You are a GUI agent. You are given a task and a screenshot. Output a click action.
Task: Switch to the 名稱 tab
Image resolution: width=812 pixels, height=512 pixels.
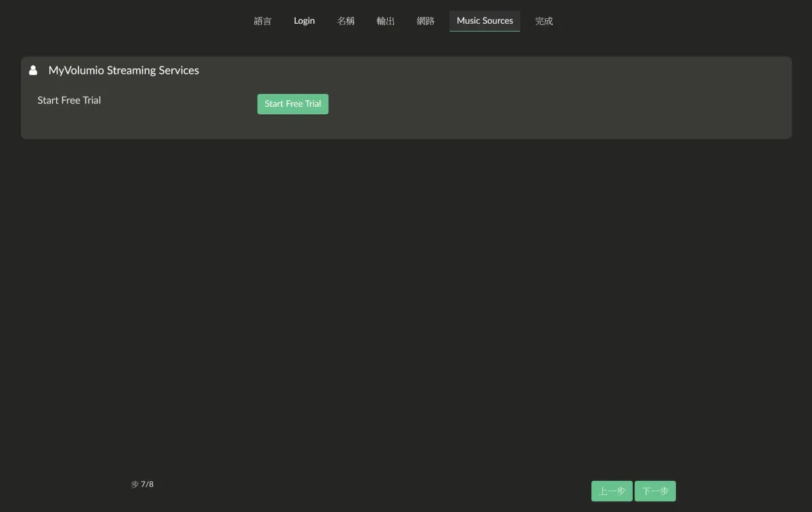[x=346, y=21]
